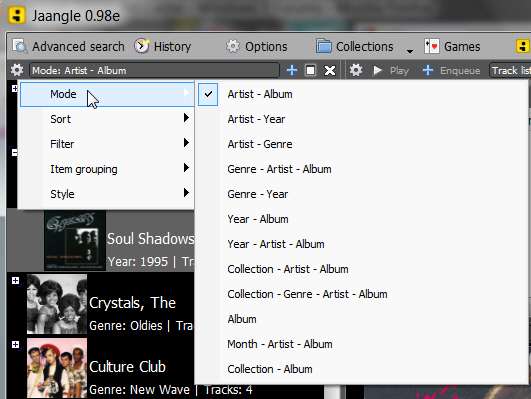Select the Soul Shadows album cover thumbnail
531x399 pixels.
75,240
